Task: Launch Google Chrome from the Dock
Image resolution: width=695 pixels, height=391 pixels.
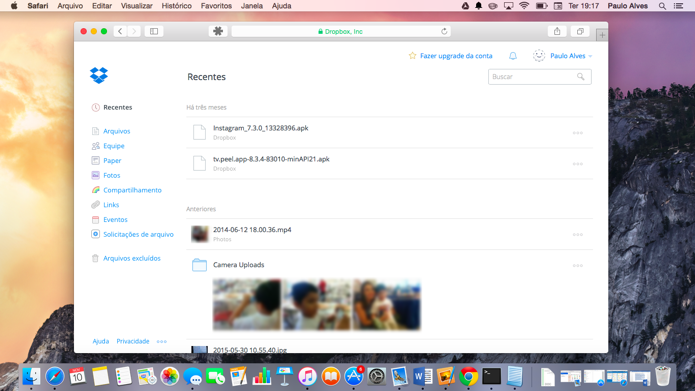Action: pos(469,377)
